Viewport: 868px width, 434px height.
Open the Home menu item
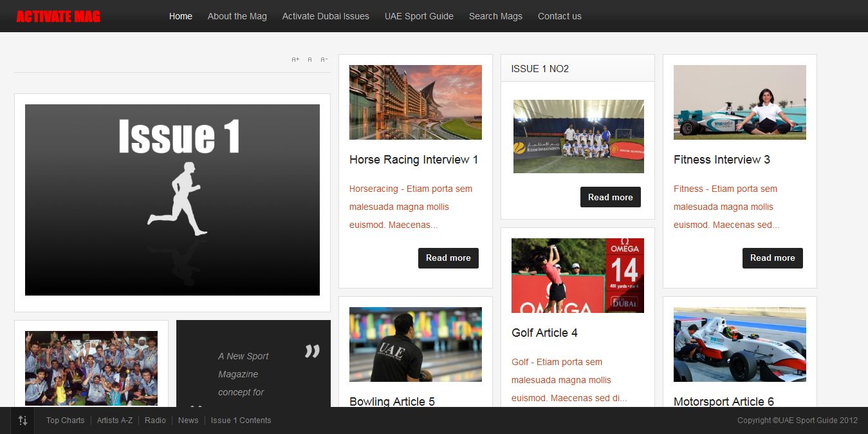click(x=181, y=16)
